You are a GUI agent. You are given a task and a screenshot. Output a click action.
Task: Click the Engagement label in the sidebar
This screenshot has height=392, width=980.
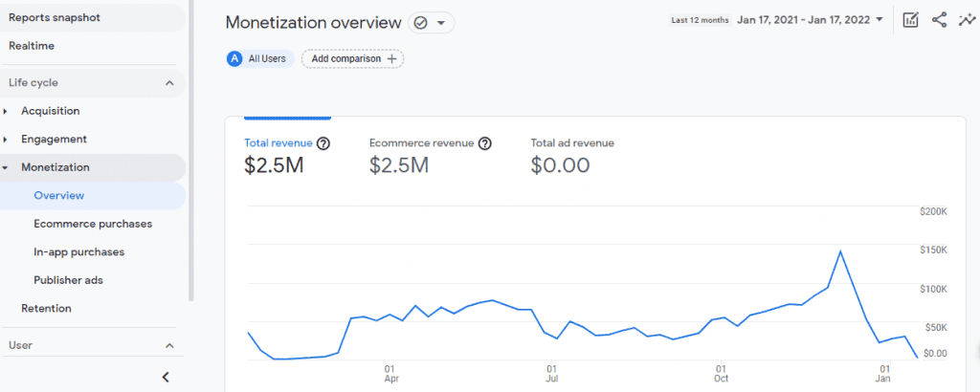coord(54,140)
